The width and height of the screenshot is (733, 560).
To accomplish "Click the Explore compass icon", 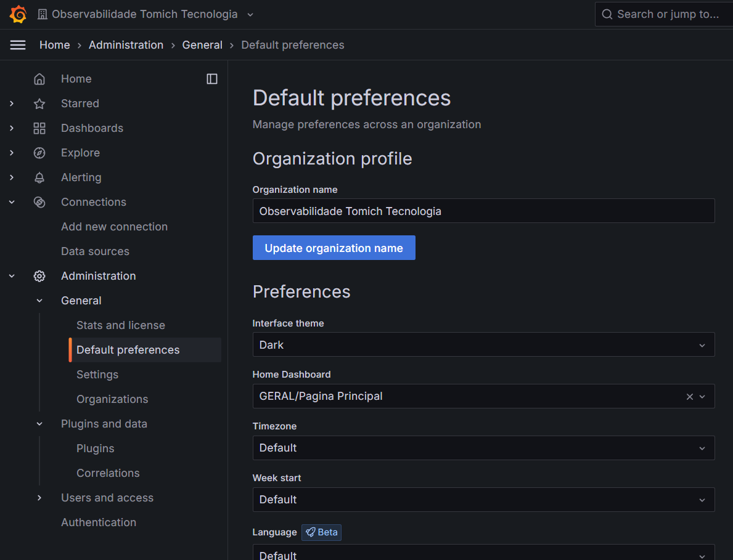I will tap(39, 153).
